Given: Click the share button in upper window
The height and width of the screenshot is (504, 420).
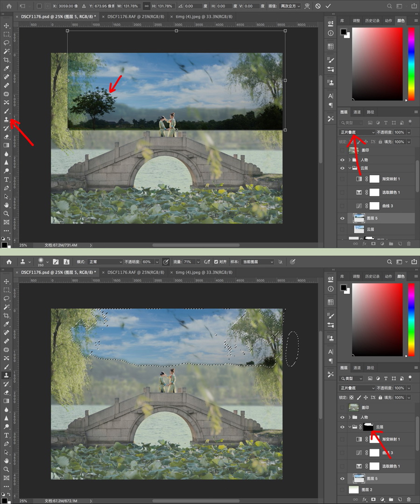Looking at the screenshot, I should point(414,6).
